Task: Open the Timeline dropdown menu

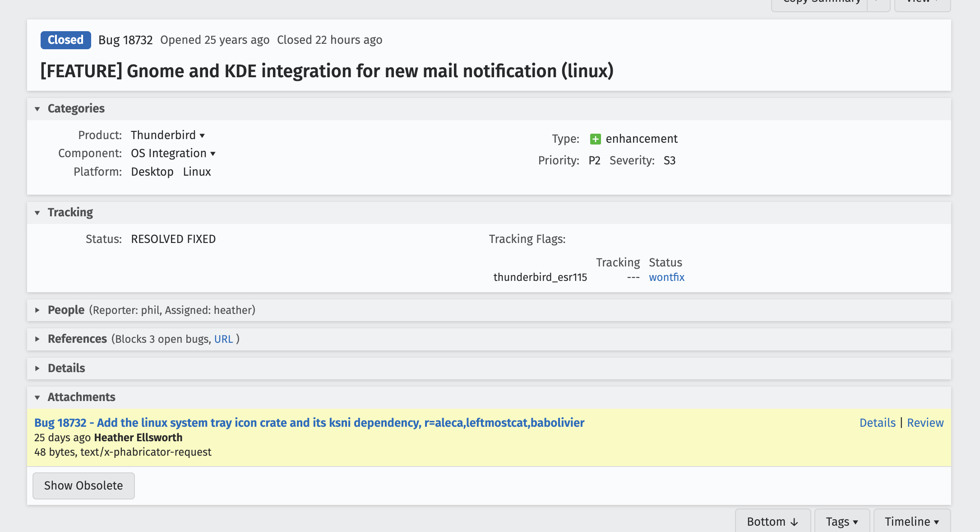Action: pyautogui.click(x=912, y=522)
